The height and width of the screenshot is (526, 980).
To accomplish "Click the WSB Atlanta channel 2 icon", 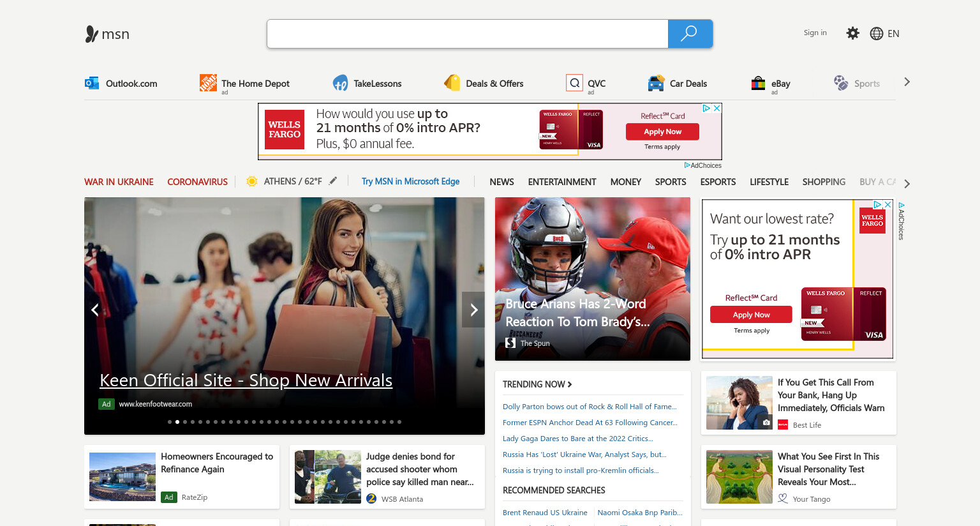I will [371, 499].
